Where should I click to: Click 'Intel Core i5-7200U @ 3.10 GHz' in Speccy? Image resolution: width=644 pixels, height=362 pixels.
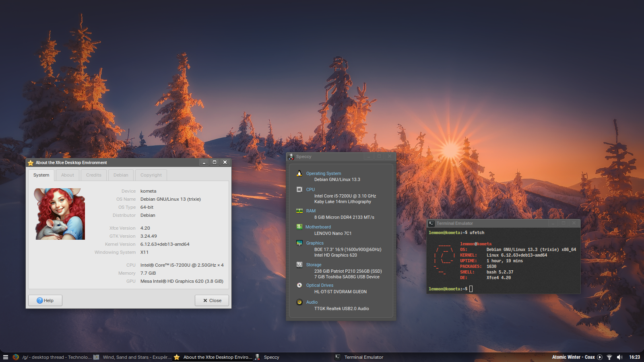(345, 196)
